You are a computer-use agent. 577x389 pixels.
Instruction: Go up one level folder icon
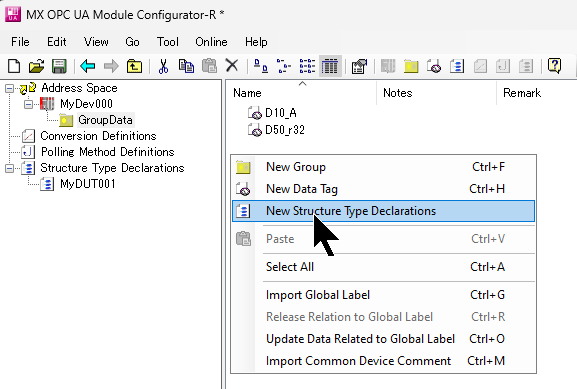coord(134,66)
